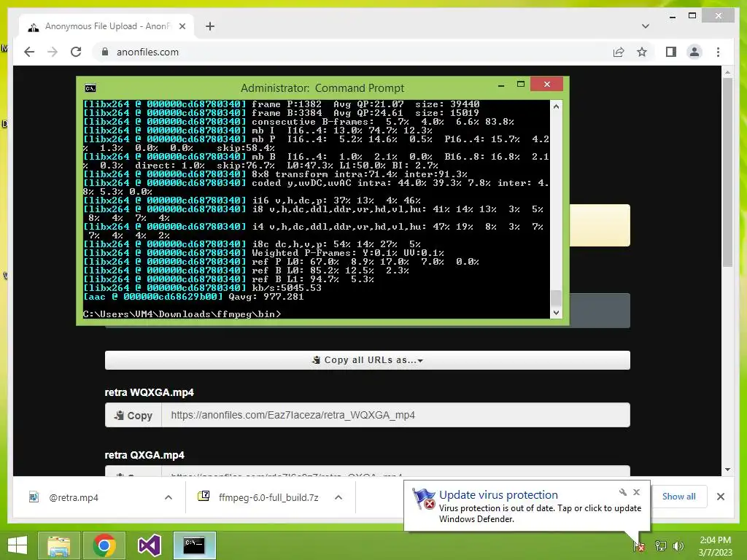Open Chrome three-dot menu
This screenshot has width=747, height=560.
pyautogui.click(x=718, y=52)
